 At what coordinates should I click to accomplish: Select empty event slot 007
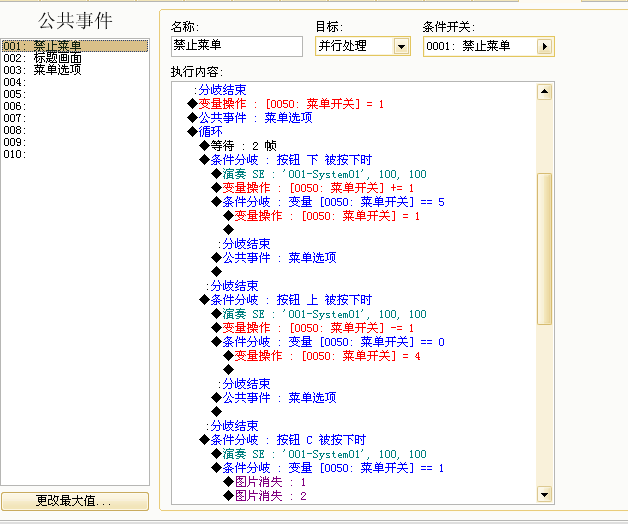(x=75, y=118)
